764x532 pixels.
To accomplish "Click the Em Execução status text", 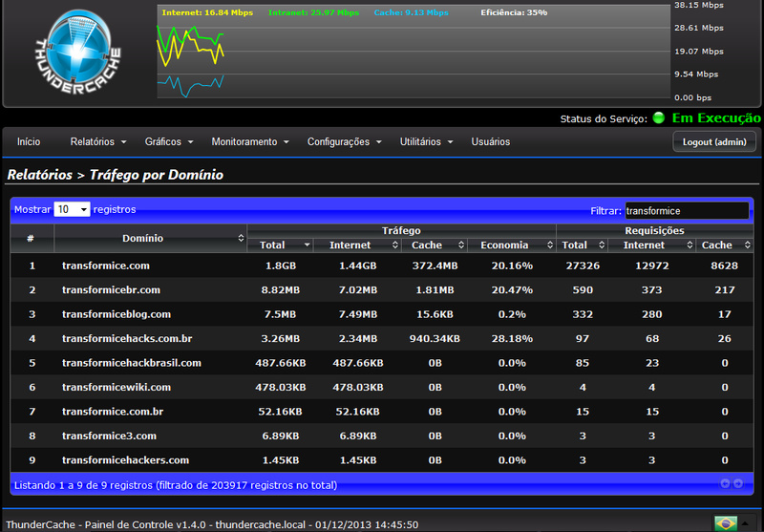I will pos(716,117).
